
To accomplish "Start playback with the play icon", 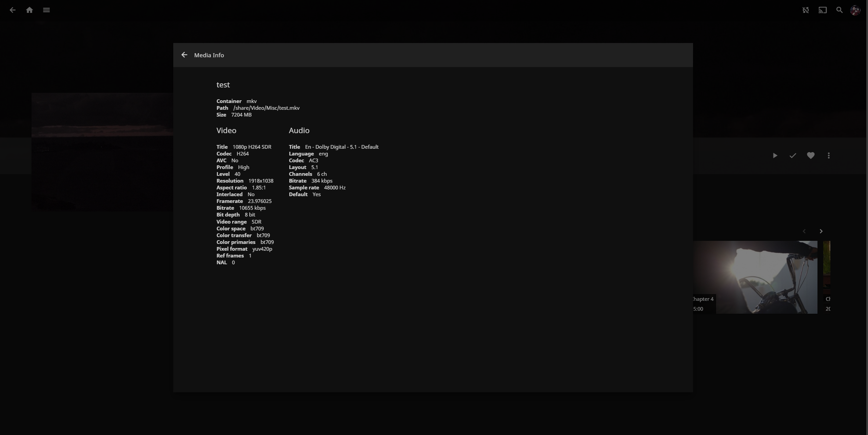I will (775, 155).
